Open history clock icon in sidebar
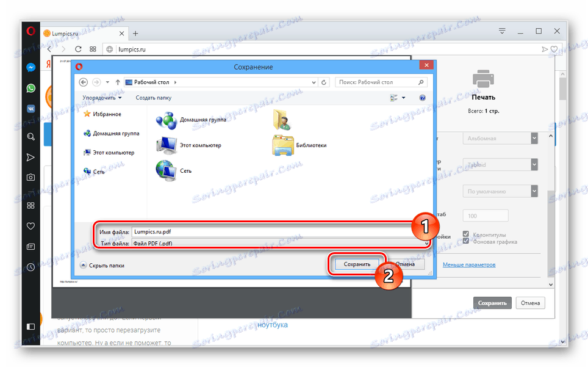Screen dimensions: 588x367 [30, 267]
